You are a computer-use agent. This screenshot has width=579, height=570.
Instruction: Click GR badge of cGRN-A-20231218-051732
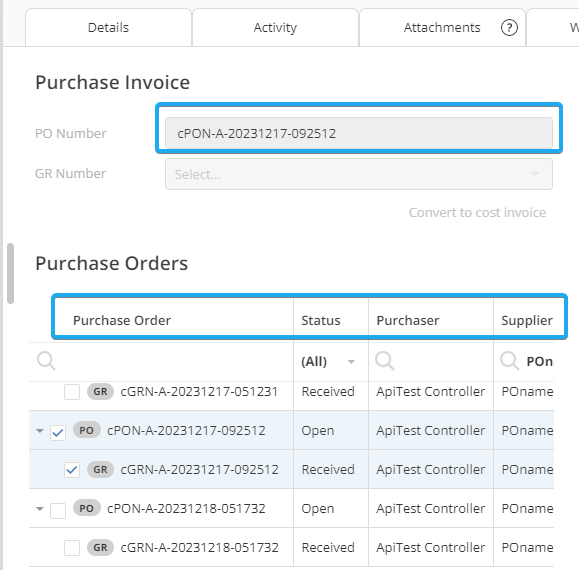[100, 547]
